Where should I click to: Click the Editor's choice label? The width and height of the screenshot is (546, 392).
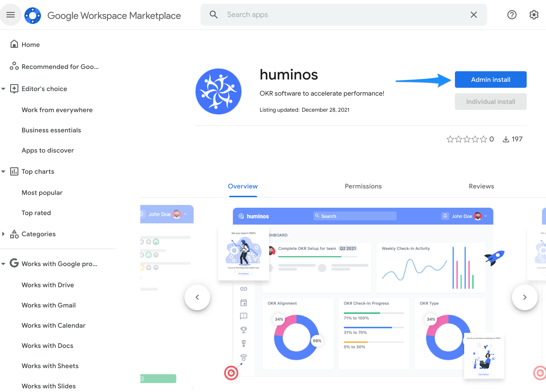click(44, 89)
